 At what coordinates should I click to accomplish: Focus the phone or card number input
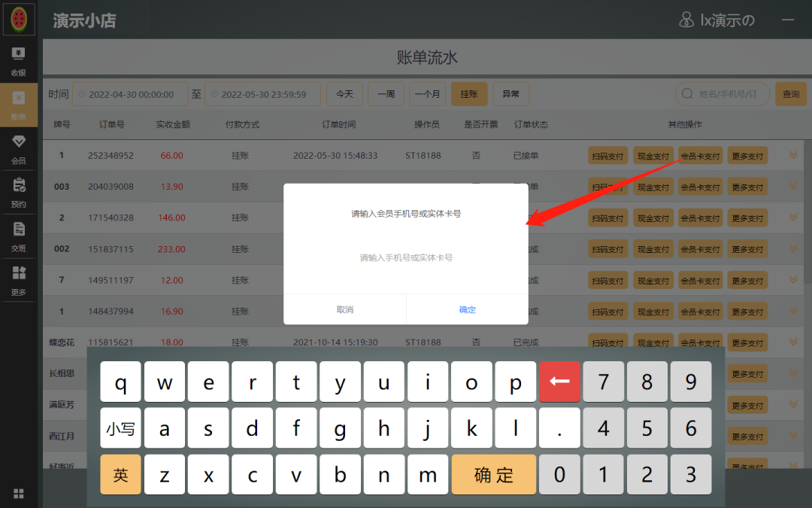point(406,257)
